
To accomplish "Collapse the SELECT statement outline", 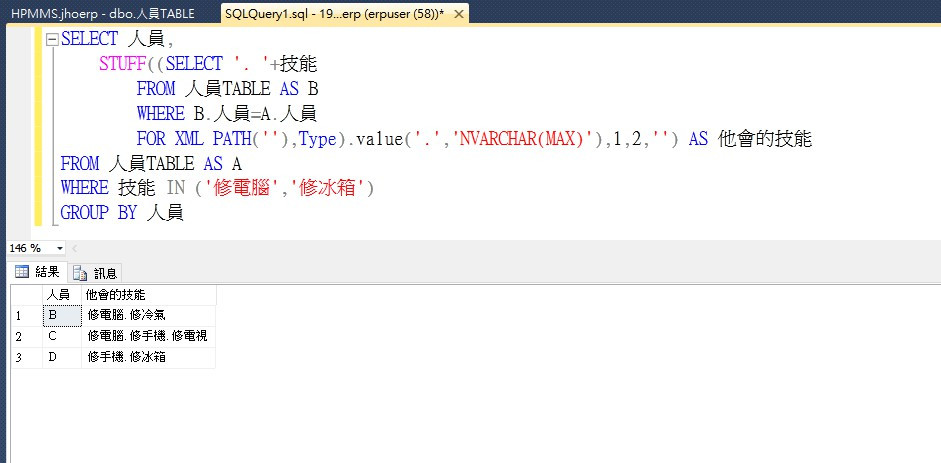I will pos(52,40).
